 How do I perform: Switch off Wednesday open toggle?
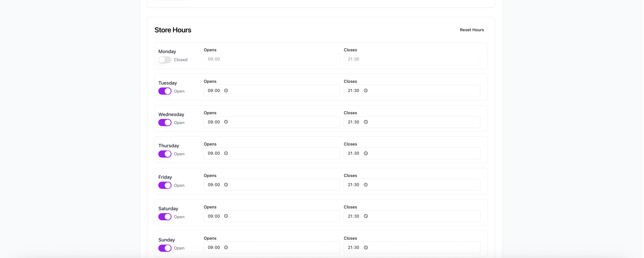point(165,123)
